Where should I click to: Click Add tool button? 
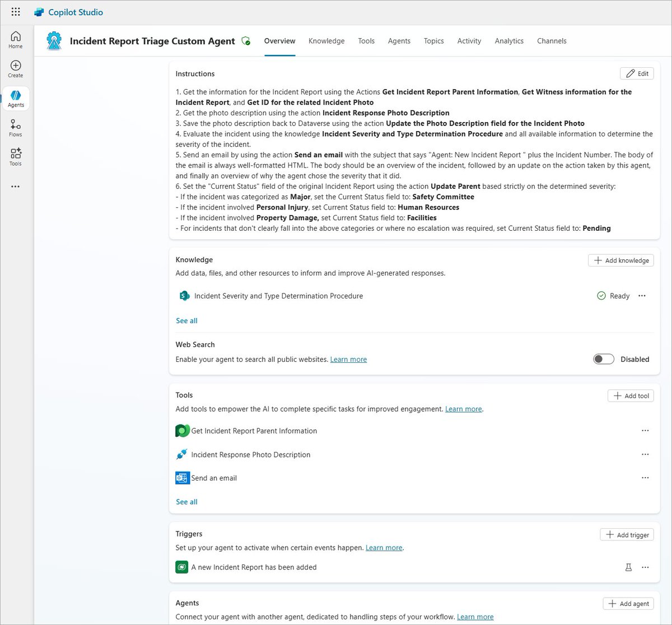pos(631,396)
